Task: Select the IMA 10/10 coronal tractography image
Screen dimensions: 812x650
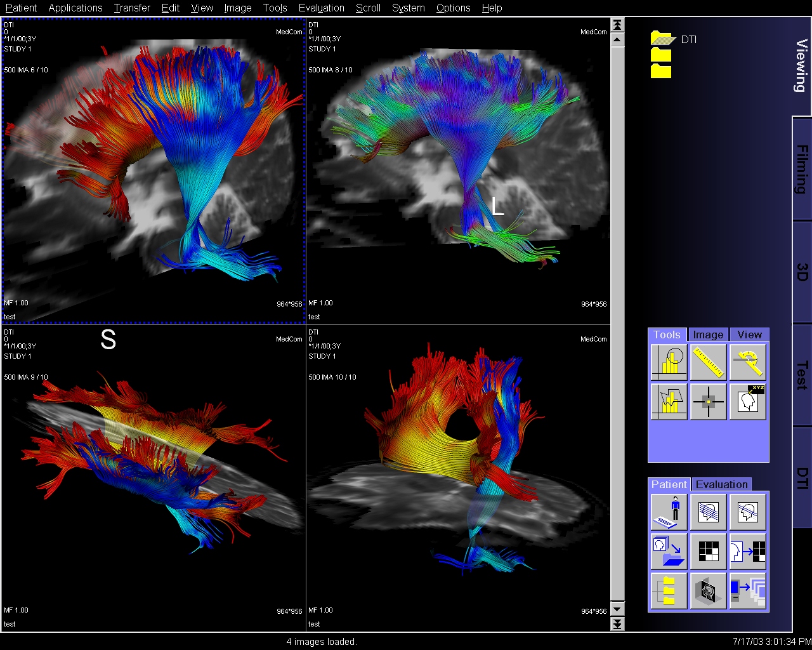Action: click(x=458, y=478)
